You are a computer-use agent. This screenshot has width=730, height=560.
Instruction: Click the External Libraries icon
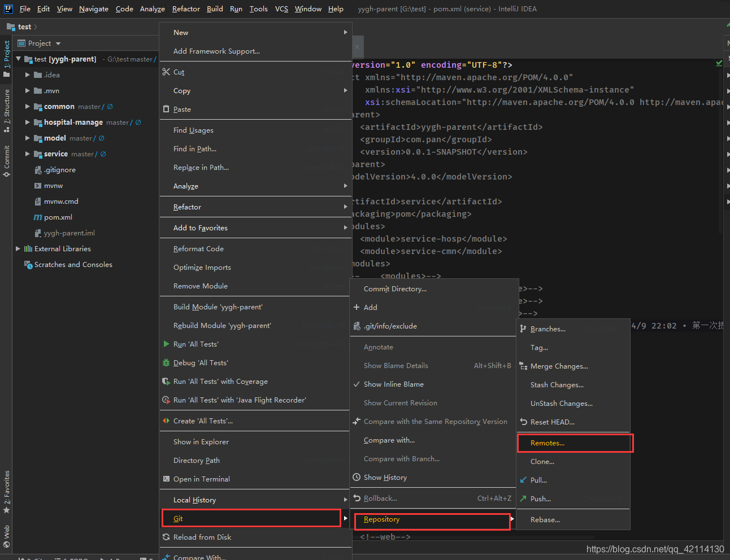(x=28, y=248)
